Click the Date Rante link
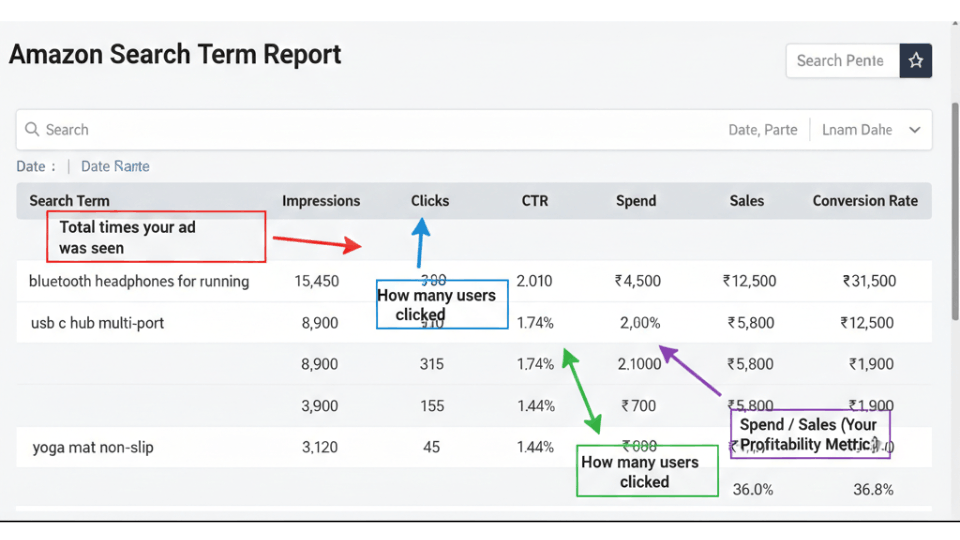Viewport: 960px width, 540px height. point(115,166)
